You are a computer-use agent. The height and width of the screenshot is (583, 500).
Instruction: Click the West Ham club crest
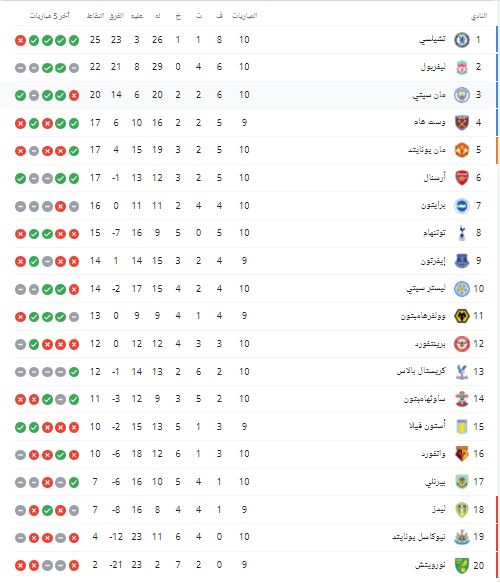tap(462, 122)
